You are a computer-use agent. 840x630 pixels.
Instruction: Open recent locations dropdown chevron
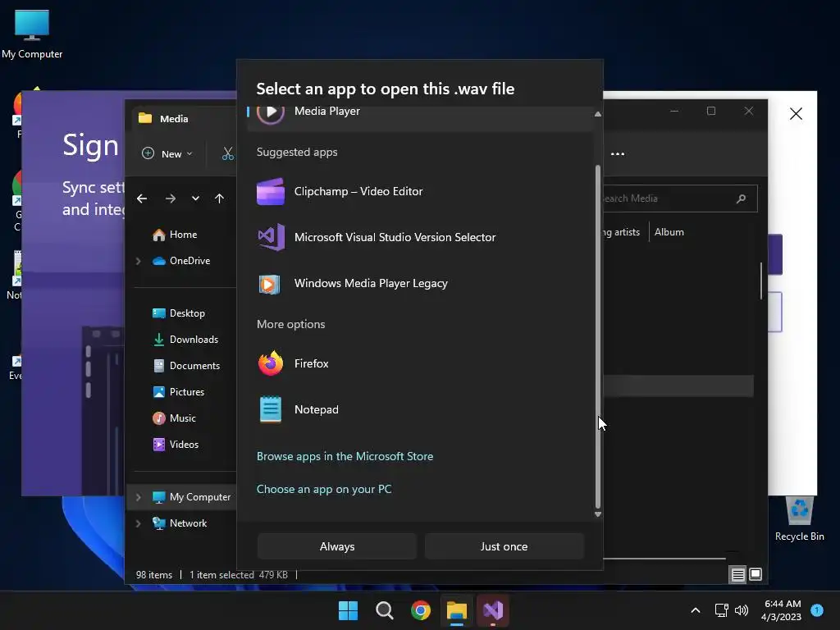195,199
